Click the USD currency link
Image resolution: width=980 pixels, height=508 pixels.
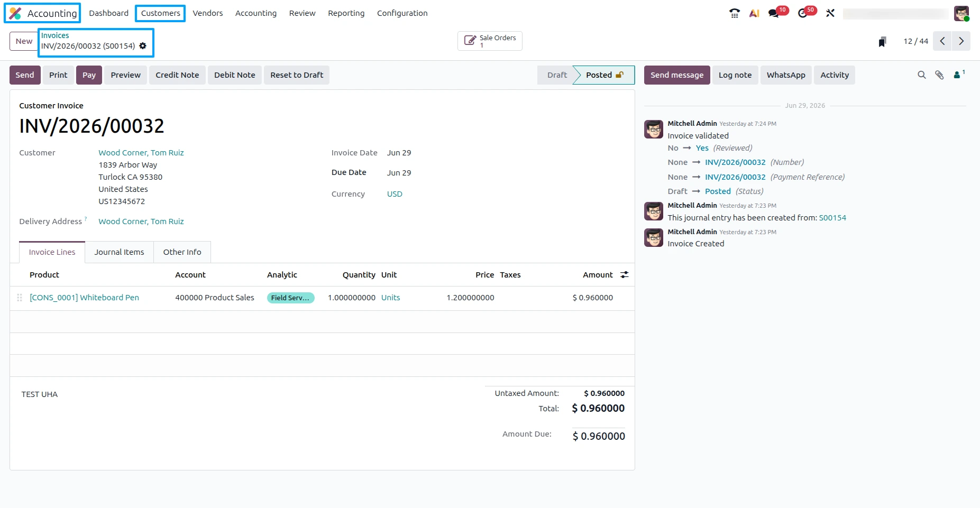pyautogui.click(x=395, y=194)
